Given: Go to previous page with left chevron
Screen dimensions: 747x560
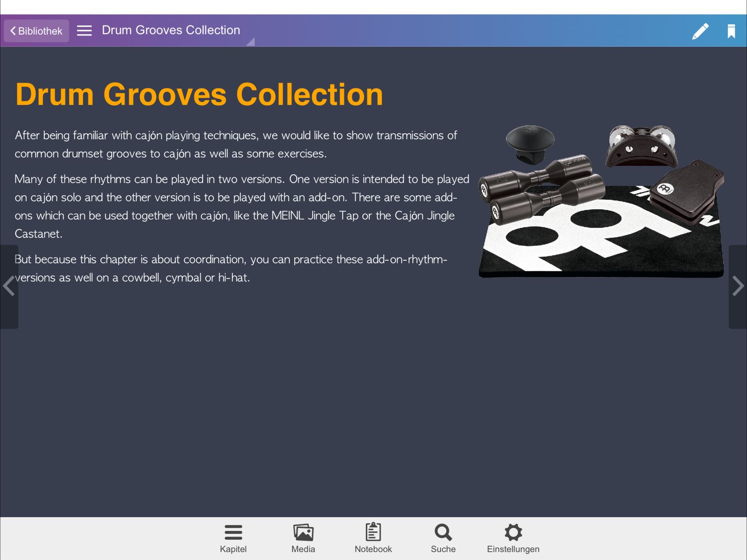Looking at the screenshot, I should (x=9, y=286).
